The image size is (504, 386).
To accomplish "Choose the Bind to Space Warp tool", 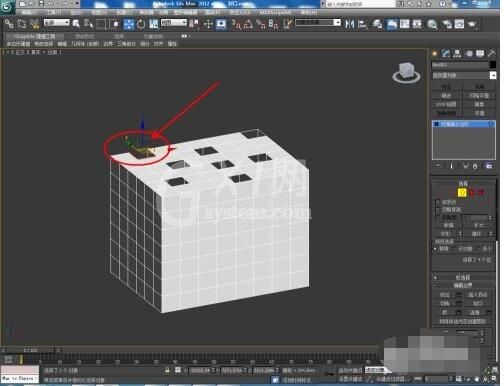I will (x=34, y=24).
